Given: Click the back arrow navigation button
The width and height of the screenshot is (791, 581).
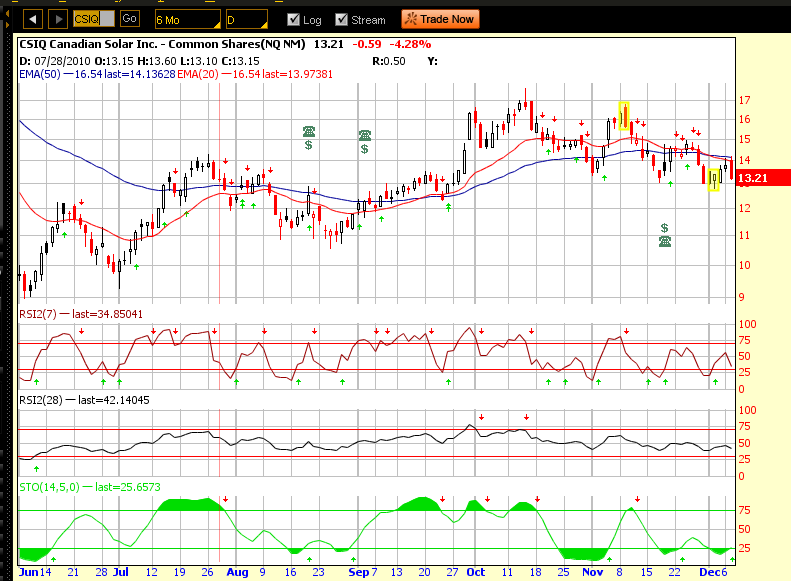Looking at the screenshot, I should click(33, 20).
